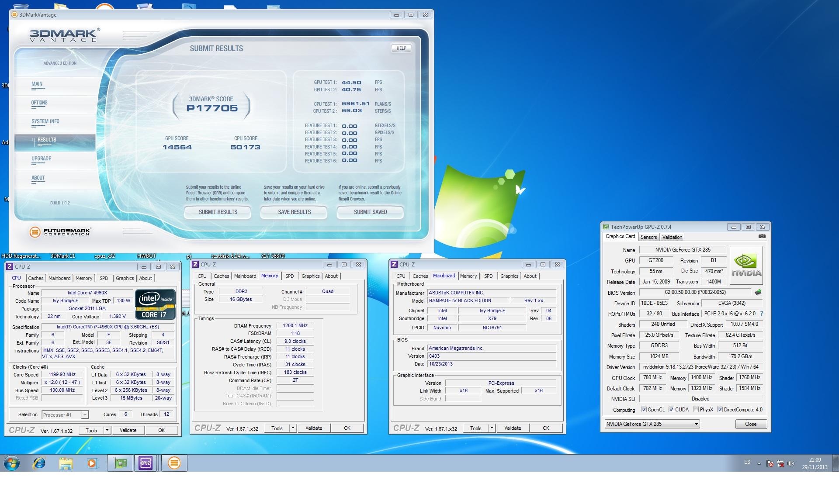Open OPTIONS in 3DMark Vantage sidebar
The height and width of the screenshot is (504, 839).
(x=39, y=103)
